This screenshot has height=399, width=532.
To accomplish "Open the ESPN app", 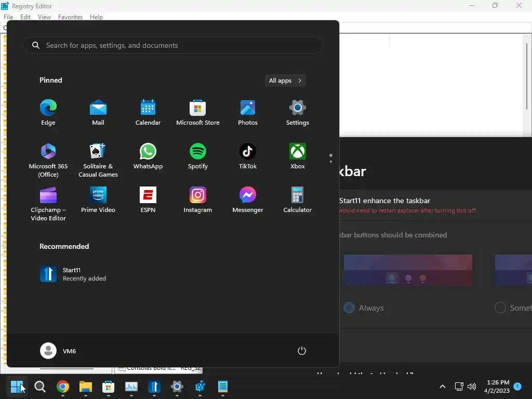I will (x=148, y=200).
